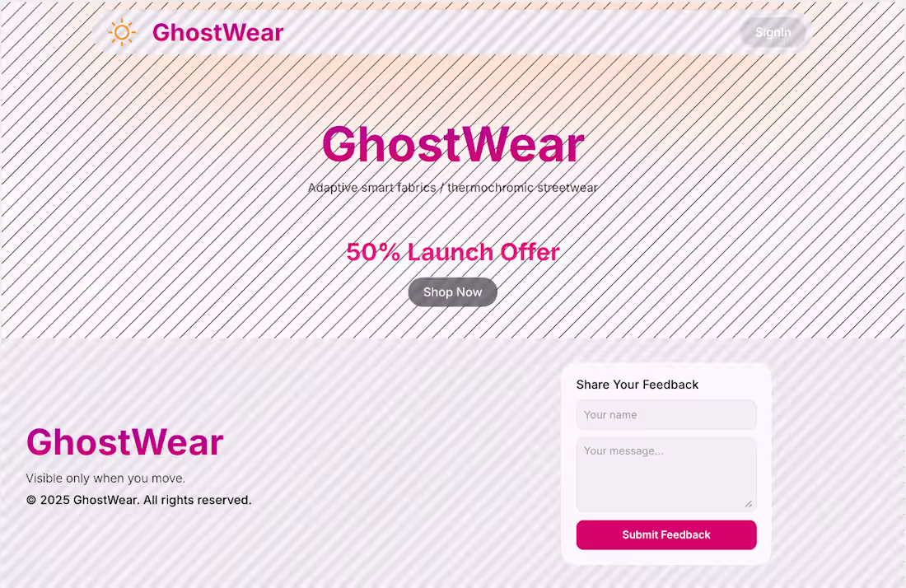Click the word "Adaptive" in the hero subtitle
This screenshot has width=906, height=588.
tap(334, 188)
